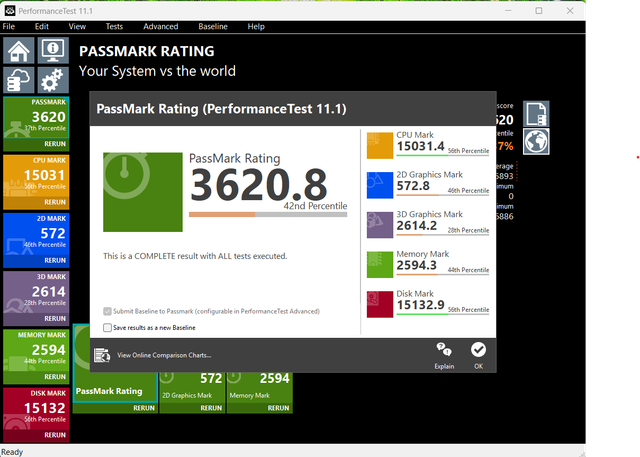Open the Baseline menu

(211, 26)
